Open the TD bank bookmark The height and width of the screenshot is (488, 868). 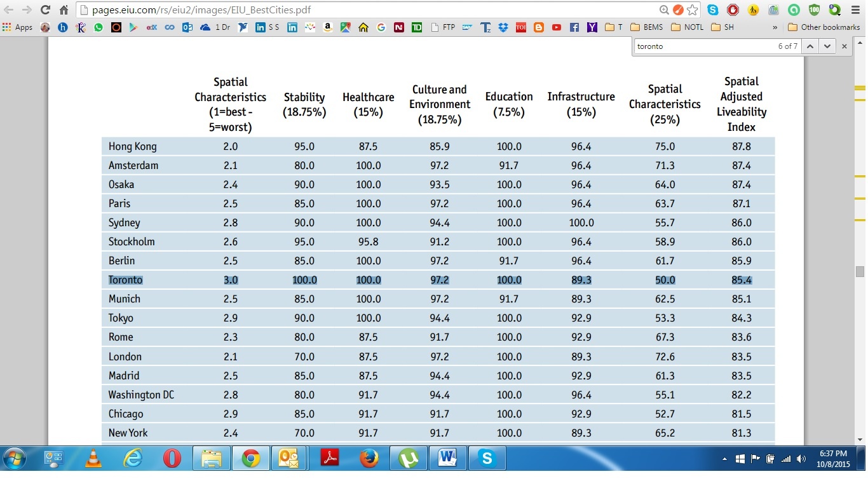tap(417, 27)
